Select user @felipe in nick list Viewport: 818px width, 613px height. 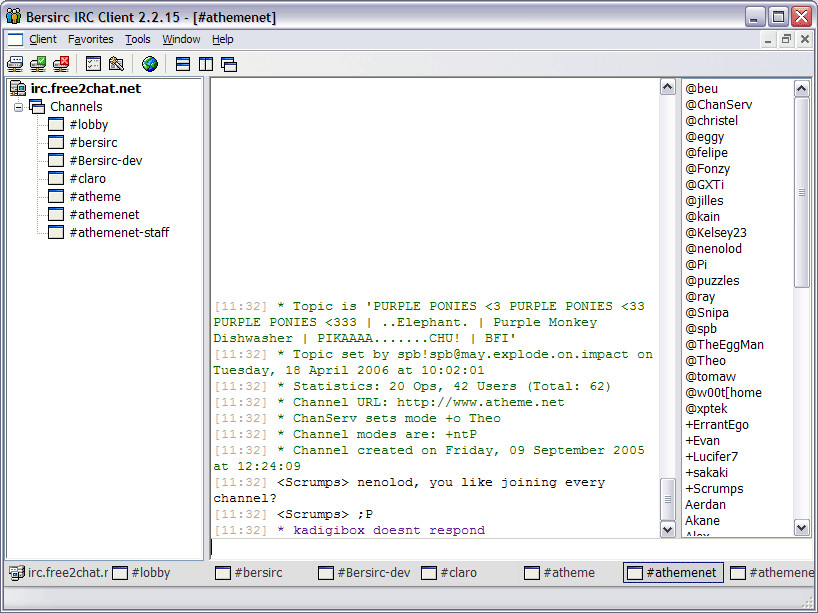[706, 152]
